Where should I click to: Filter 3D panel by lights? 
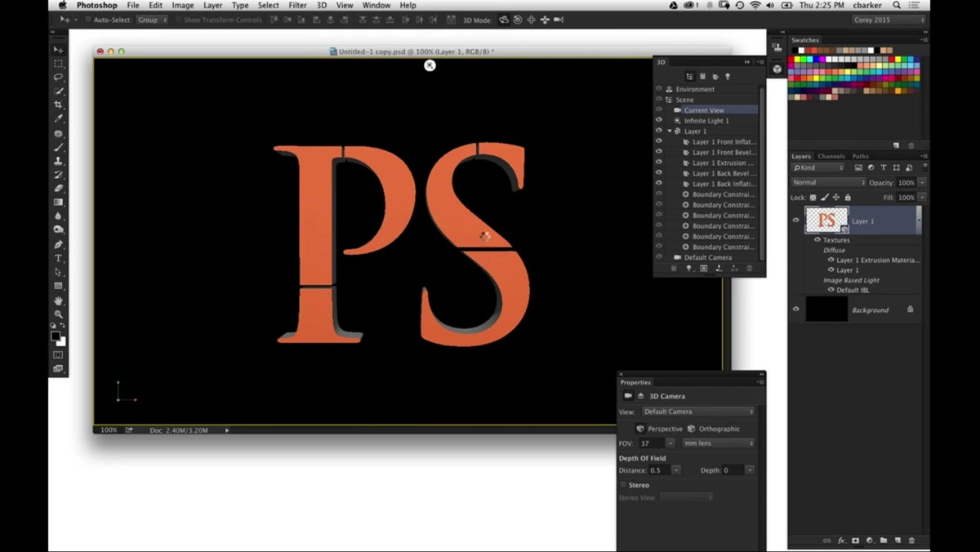click(728, 77)
